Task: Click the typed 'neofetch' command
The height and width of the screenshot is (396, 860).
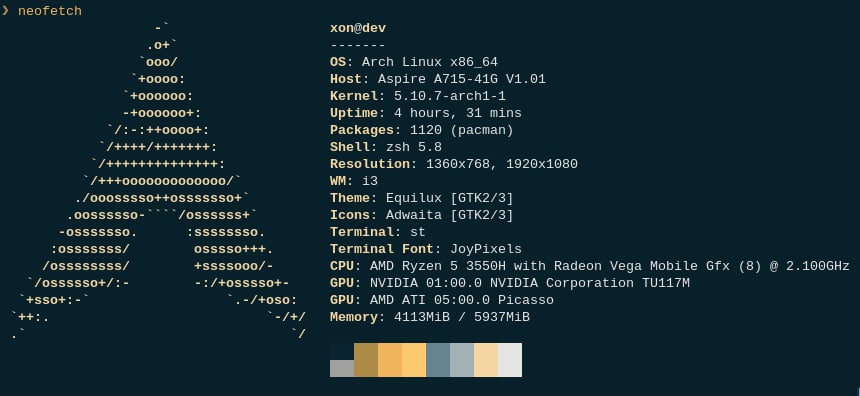Action: coord(50,11)
